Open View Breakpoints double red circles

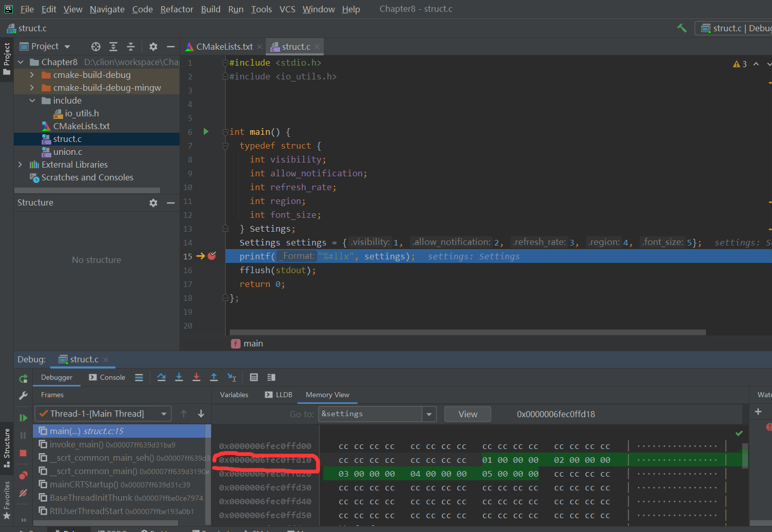point(23,476)
